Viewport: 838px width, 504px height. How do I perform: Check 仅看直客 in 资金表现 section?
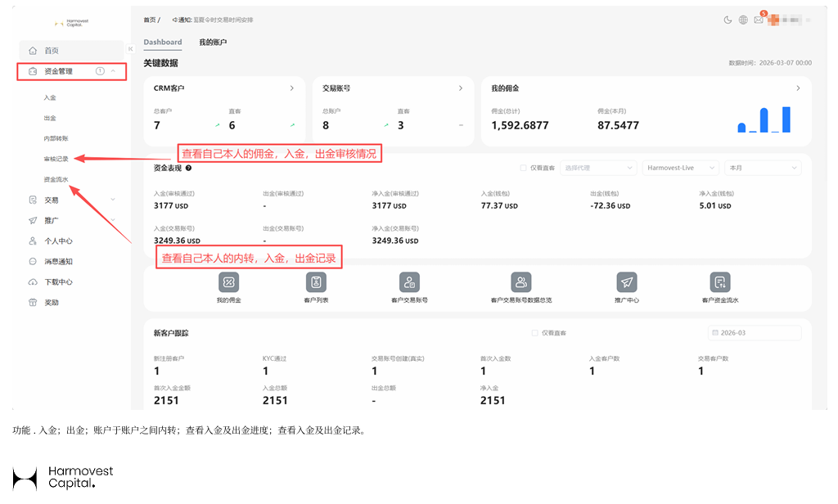coord(524,168)
